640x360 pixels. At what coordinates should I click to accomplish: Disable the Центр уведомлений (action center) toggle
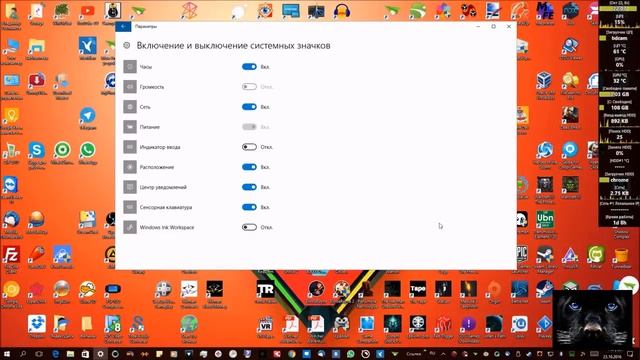point(249,187)
